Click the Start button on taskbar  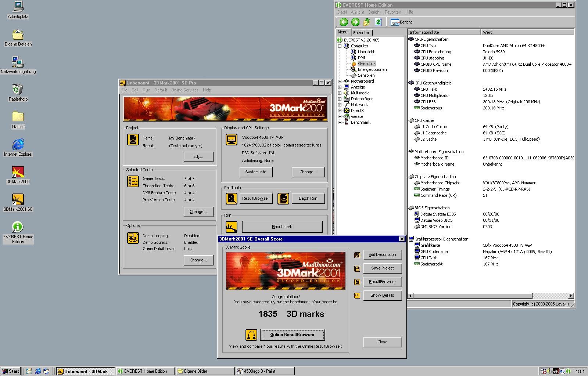(10, 371)
